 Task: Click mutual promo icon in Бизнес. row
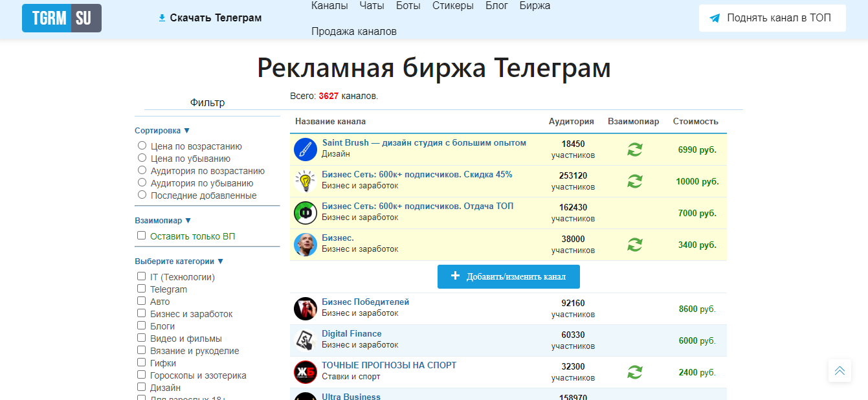635,245
